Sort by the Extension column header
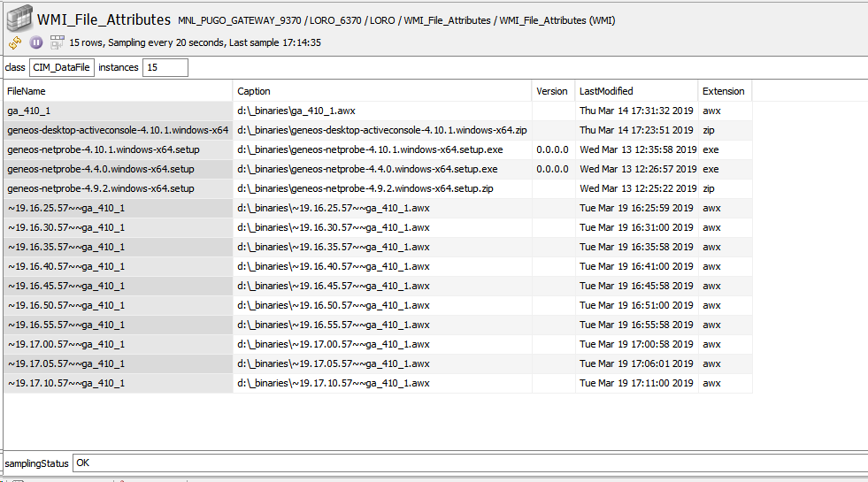 point(725,91)
